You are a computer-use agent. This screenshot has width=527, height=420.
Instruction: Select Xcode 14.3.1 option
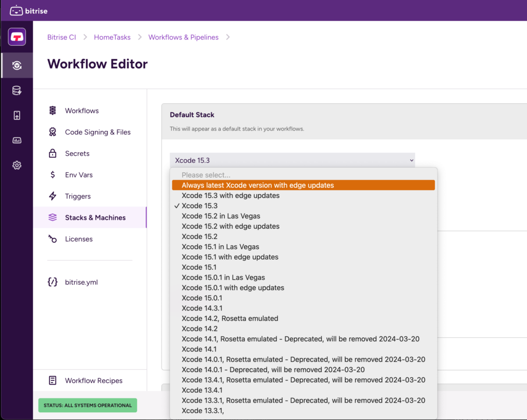[303, 308]
